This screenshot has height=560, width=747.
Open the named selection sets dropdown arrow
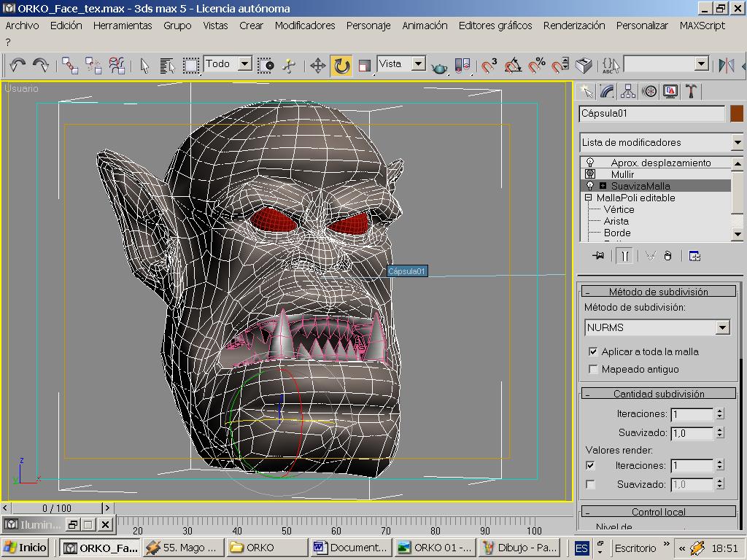701,64
